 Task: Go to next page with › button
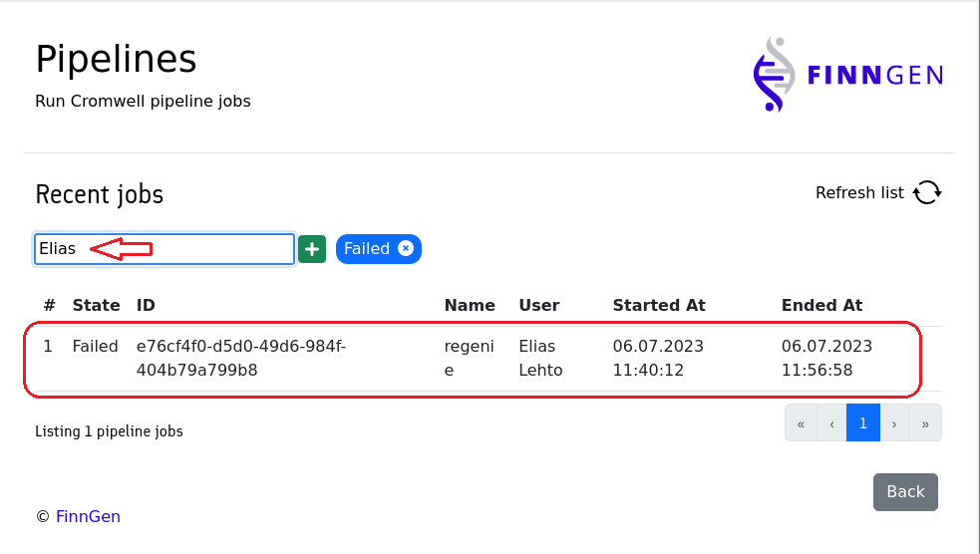(894, 423)
